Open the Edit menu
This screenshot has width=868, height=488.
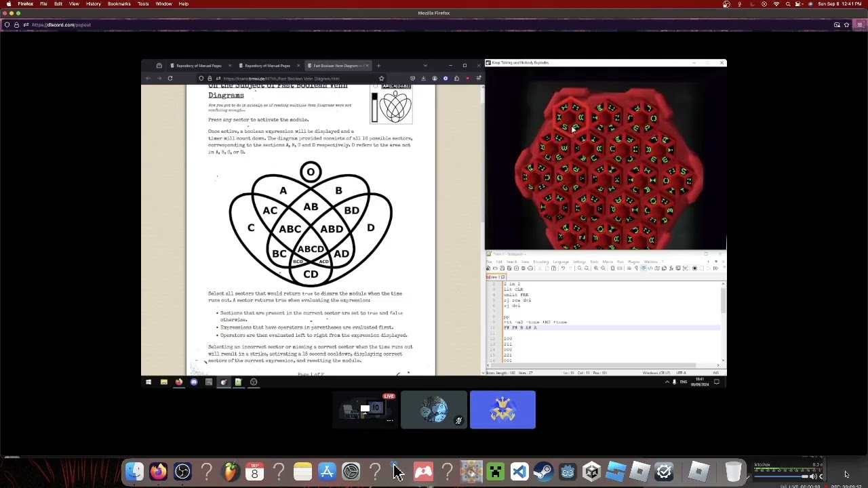58,4
